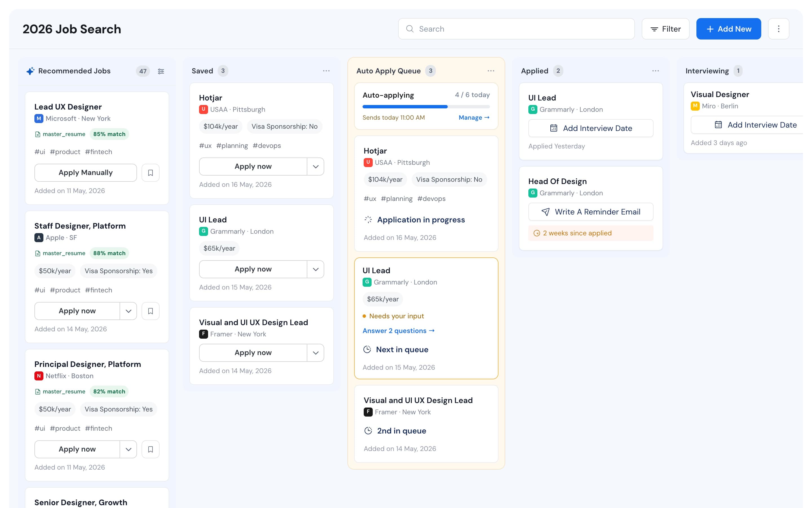Click Apply now on saved UI Lead card

pos(253,269)
